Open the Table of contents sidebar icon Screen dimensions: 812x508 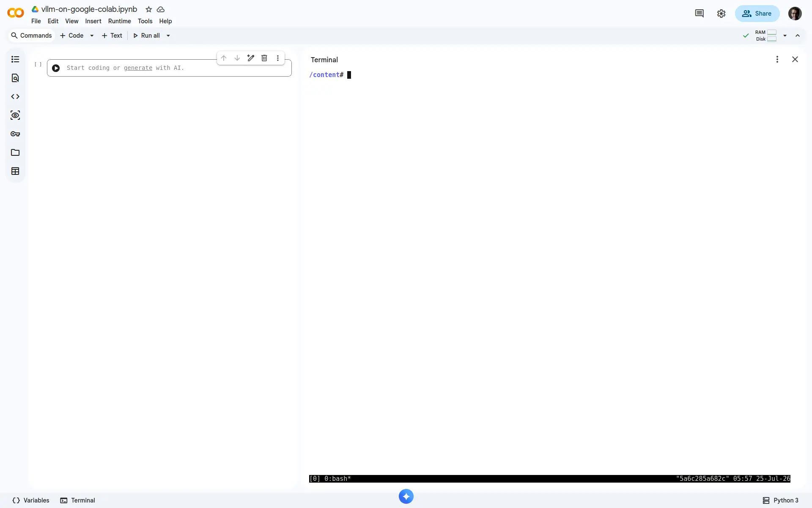point(15,59)
